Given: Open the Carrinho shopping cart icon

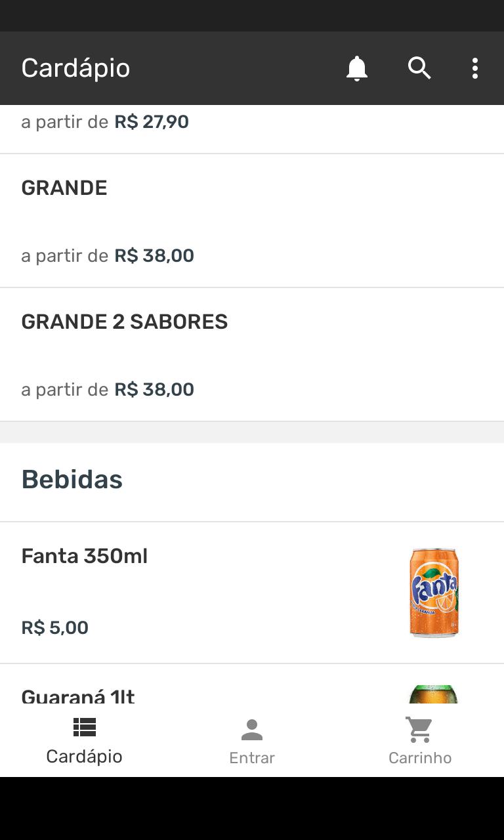Looking at the screenshot, I should coord(419,730).
